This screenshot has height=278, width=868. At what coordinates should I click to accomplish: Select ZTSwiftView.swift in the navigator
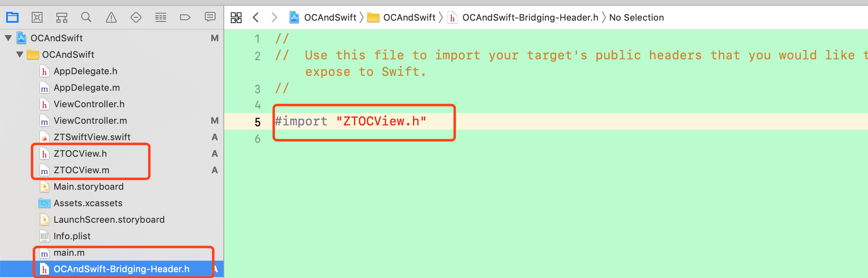92,137
